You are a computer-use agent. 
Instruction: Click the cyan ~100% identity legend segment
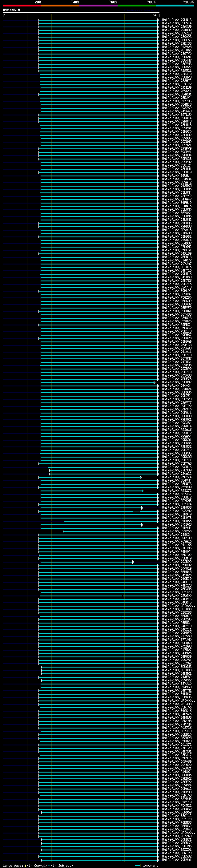click(175, 6)
